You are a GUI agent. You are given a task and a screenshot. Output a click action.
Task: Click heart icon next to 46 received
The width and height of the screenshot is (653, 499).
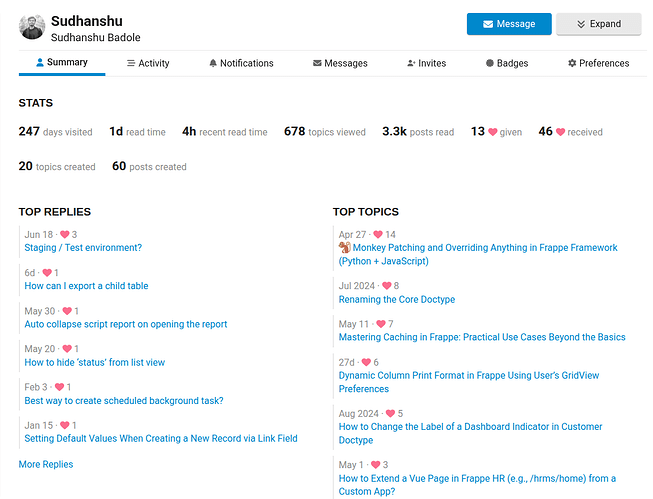560,132
